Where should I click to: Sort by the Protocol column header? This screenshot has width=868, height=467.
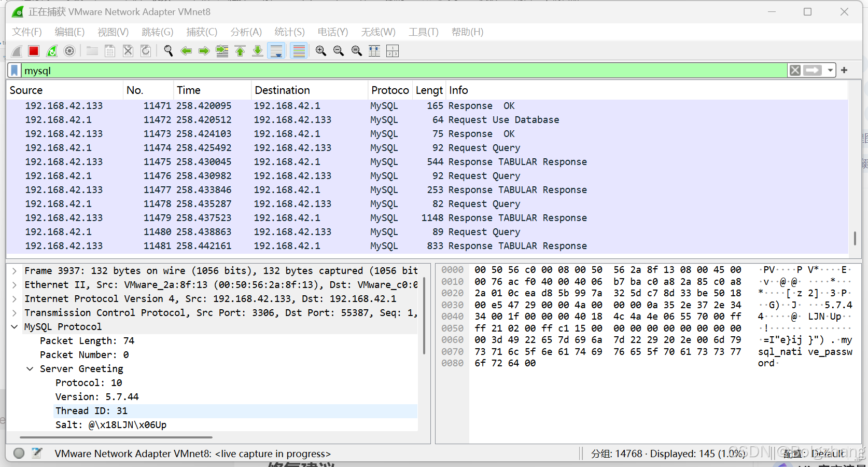coord(390,90)
